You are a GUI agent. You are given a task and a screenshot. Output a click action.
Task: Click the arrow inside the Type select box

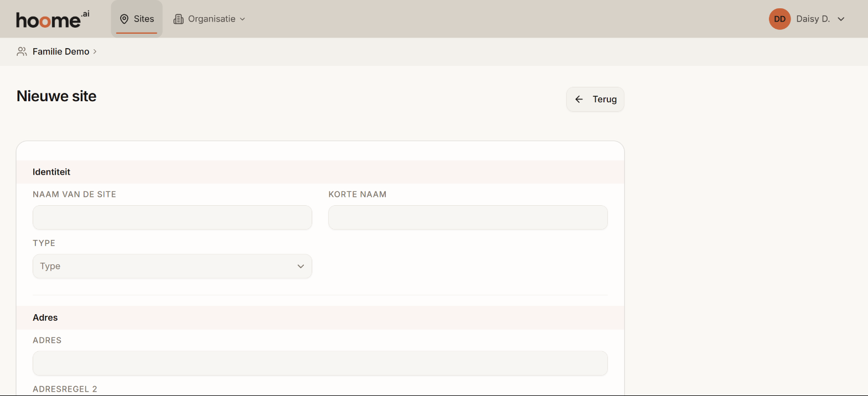point(301,266)
